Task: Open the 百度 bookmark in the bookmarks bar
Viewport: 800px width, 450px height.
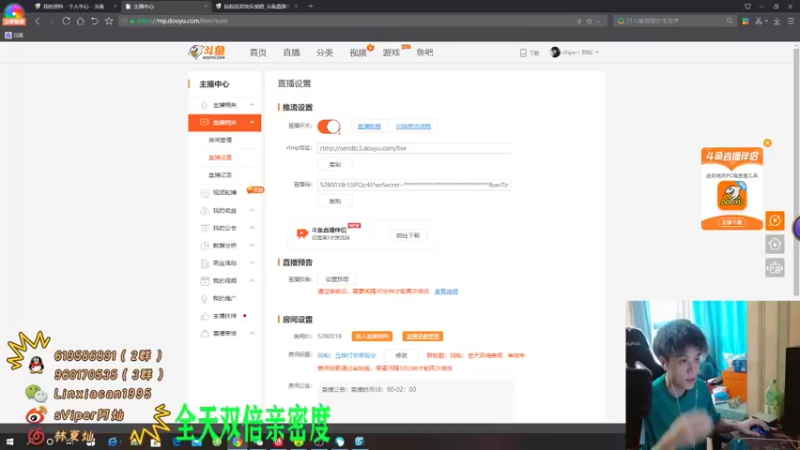Action: [14, 35]
